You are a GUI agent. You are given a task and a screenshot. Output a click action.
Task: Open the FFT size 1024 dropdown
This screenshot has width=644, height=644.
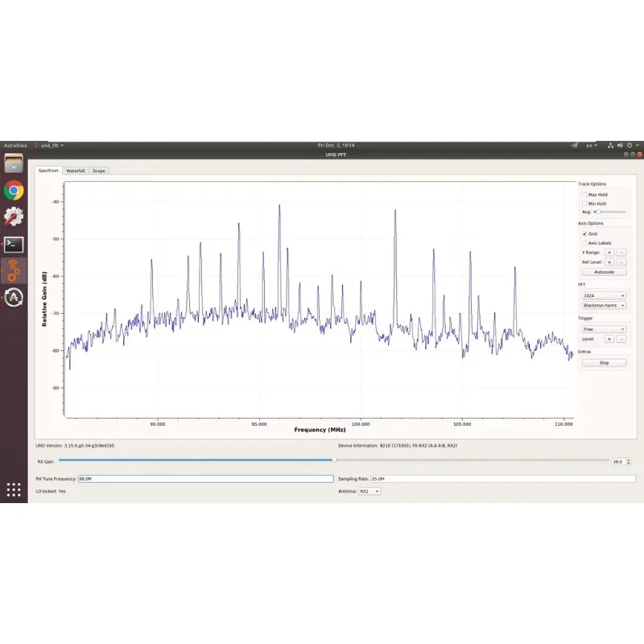(x=604, y=295)
